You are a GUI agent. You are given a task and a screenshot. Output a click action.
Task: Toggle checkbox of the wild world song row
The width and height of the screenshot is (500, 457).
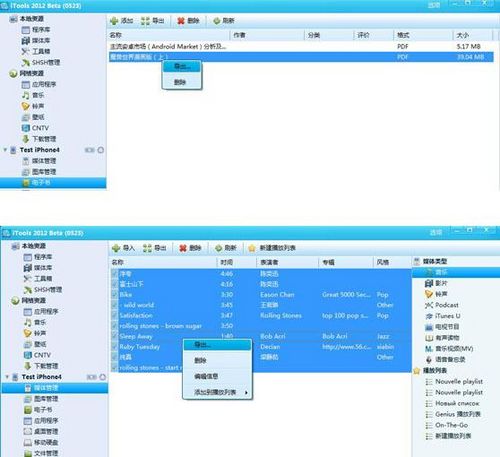(x=114, y=305)
